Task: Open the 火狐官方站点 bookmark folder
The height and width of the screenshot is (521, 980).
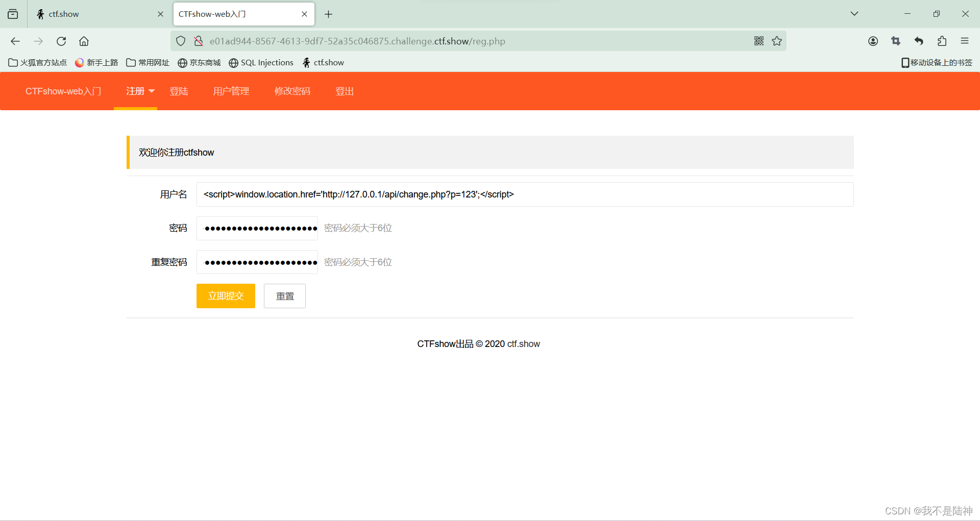Action: point(38,63)
